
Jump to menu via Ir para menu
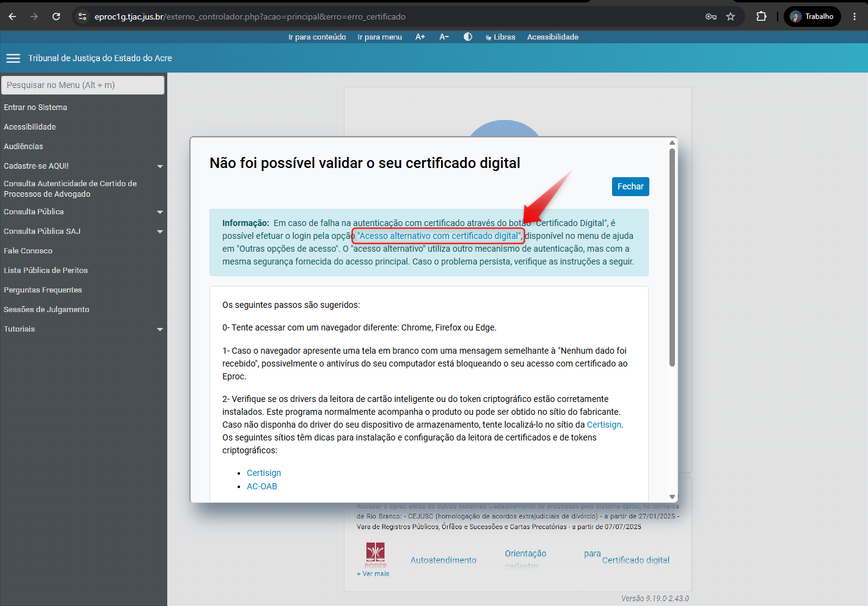(380, 37)
